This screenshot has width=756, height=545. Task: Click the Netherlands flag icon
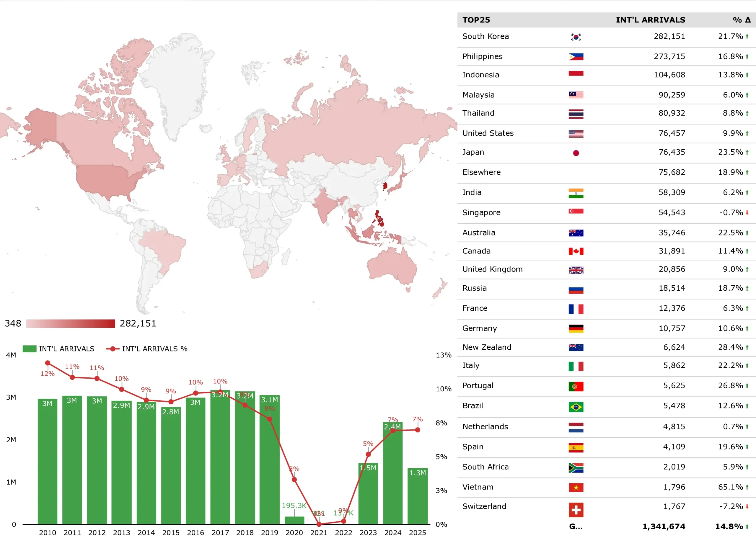(576, 427)
